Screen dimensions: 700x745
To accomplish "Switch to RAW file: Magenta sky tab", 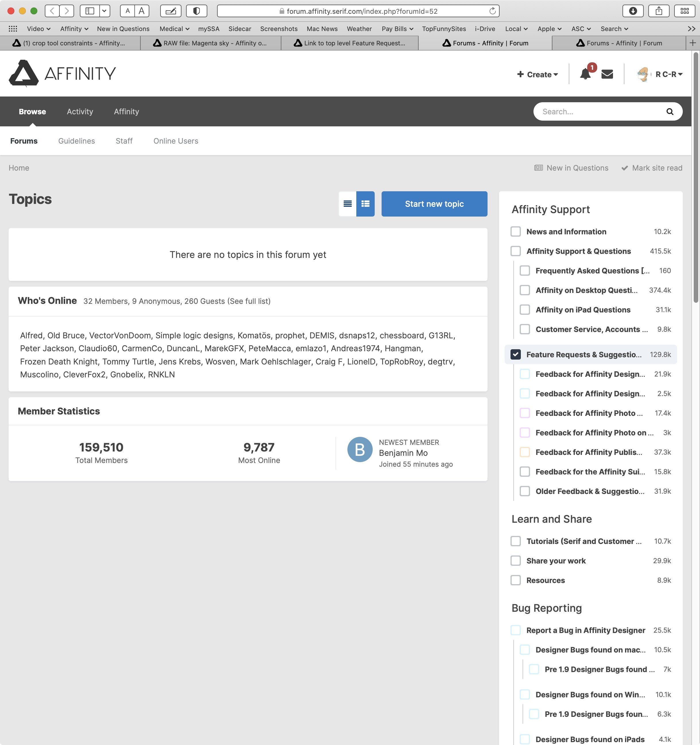I will [210, 43].
